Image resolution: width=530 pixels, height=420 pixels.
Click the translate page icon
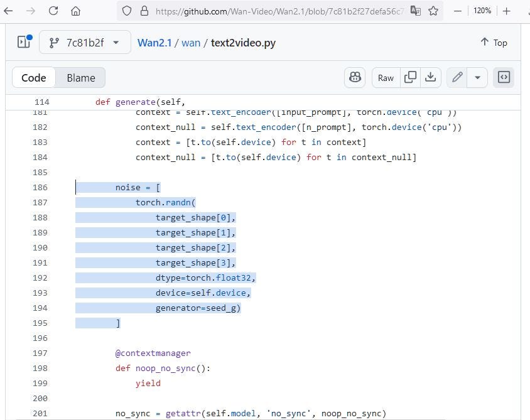(x=416, y=11)
